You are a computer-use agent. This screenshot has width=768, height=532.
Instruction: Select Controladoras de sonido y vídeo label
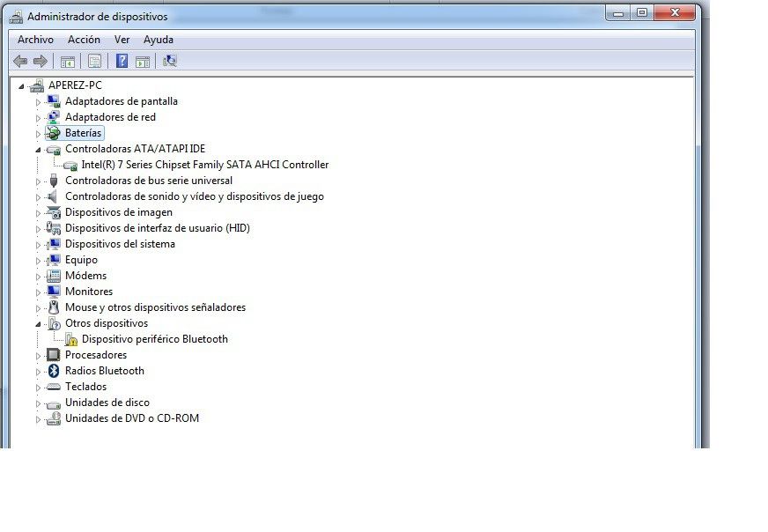coord(195,196)
